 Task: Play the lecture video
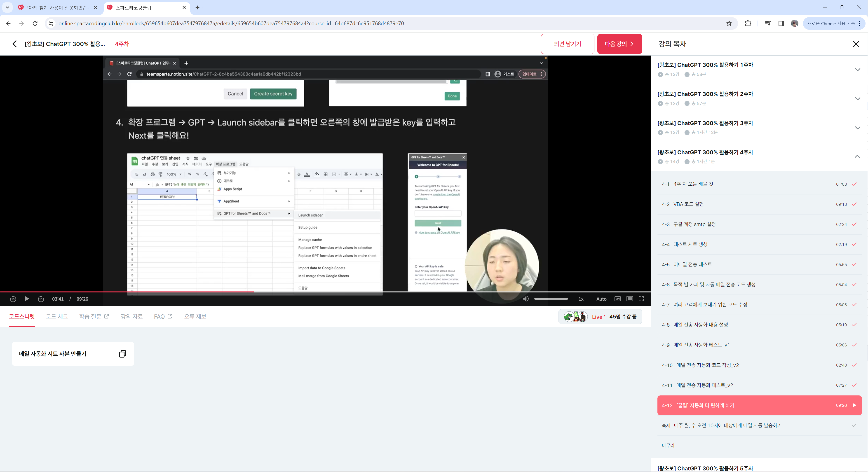click(x=27, y=299)
